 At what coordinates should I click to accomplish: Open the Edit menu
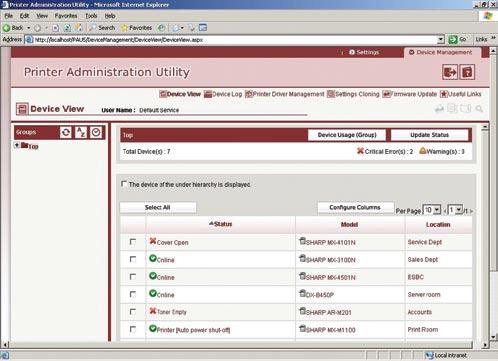coord(24,16)
